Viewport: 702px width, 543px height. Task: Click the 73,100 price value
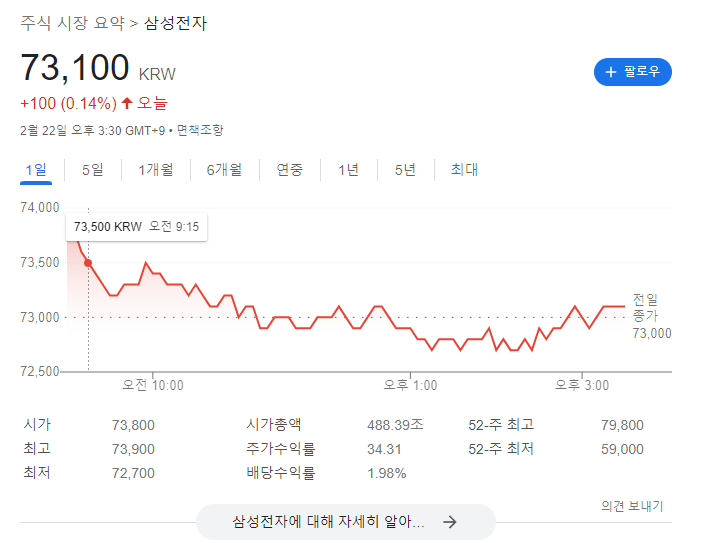75,68
